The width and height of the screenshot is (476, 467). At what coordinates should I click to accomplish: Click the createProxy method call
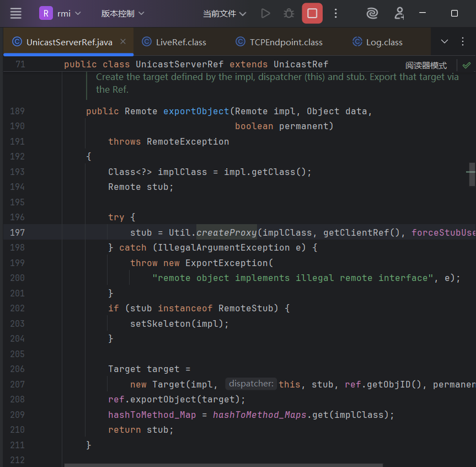pyautogui.click(x=227, y=232)
